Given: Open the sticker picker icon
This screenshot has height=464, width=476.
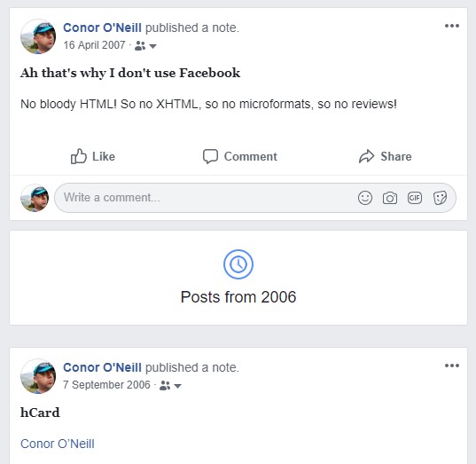Looking at the screenshot, I should click(x=440, y=198).
